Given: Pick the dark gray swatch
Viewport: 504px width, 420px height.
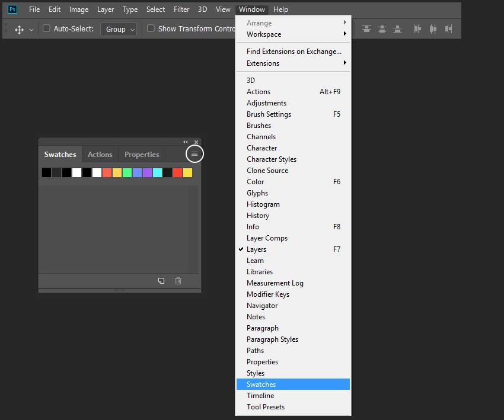Looking at the screenshot, I should tap(56, 173).
